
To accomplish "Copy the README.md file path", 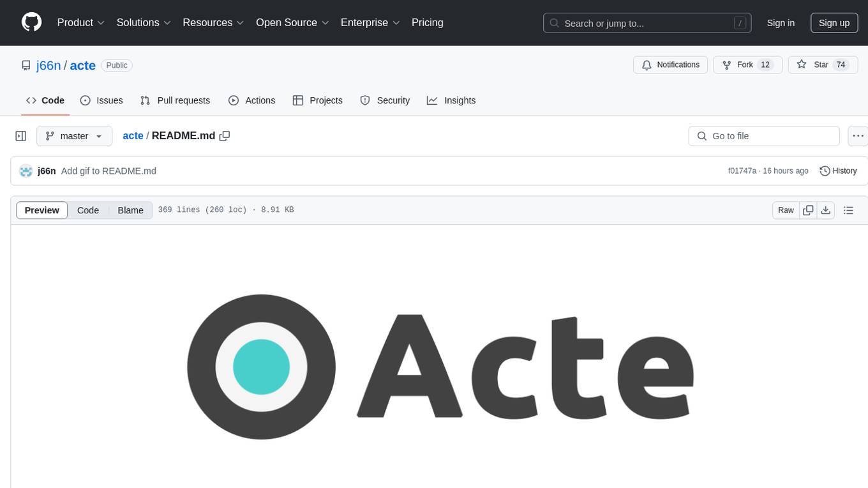I will pyautogui.click(x=225, y=135).
